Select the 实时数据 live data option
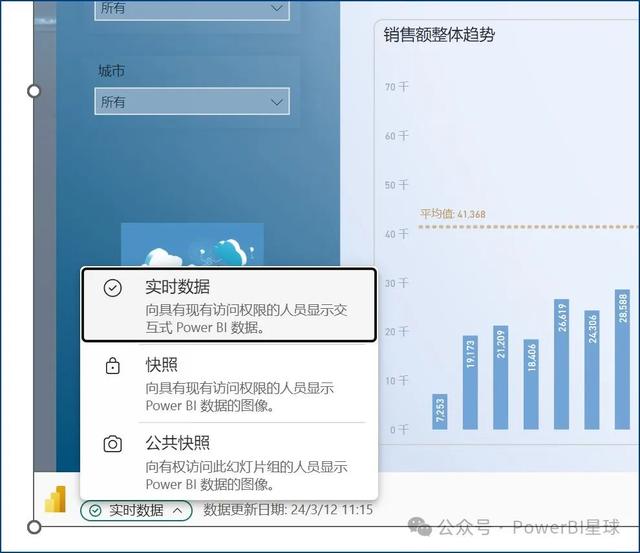Screen dimensions: 640x553 pos(229,304)
